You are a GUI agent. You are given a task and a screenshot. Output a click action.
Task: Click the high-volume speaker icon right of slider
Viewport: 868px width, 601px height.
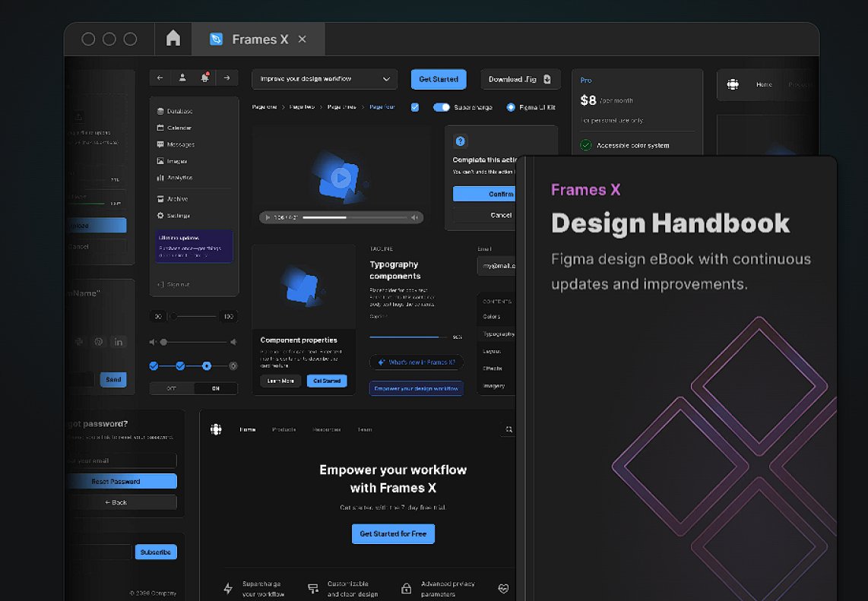233,342
